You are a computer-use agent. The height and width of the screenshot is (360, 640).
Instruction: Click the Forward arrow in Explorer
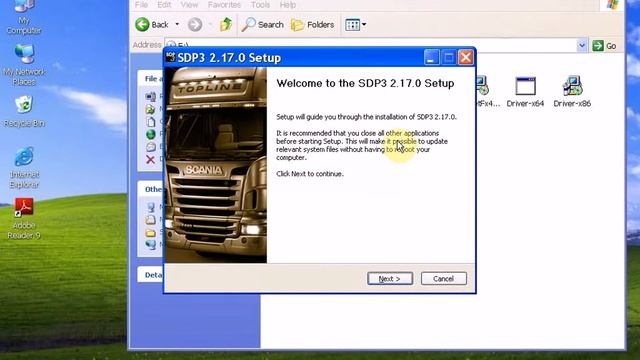[195, 24]
